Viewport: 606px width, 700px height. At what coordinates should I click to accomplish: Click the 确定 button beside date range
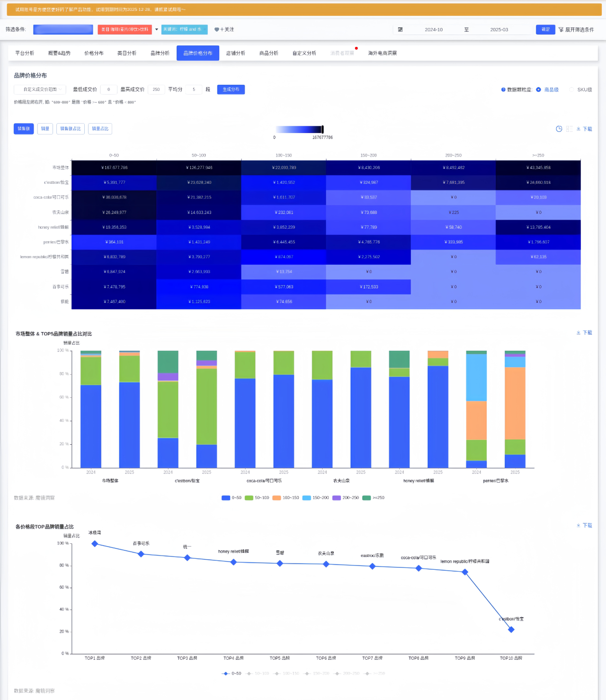coord(545,29)
